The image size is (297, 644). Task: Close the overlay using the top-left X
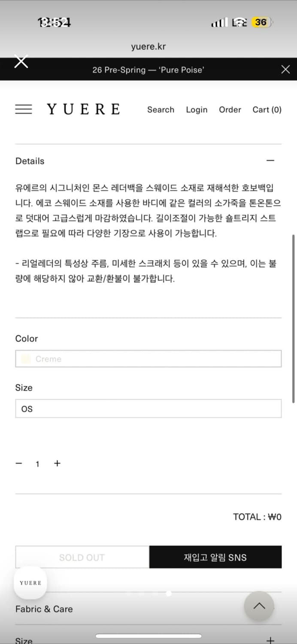(21, 61)
